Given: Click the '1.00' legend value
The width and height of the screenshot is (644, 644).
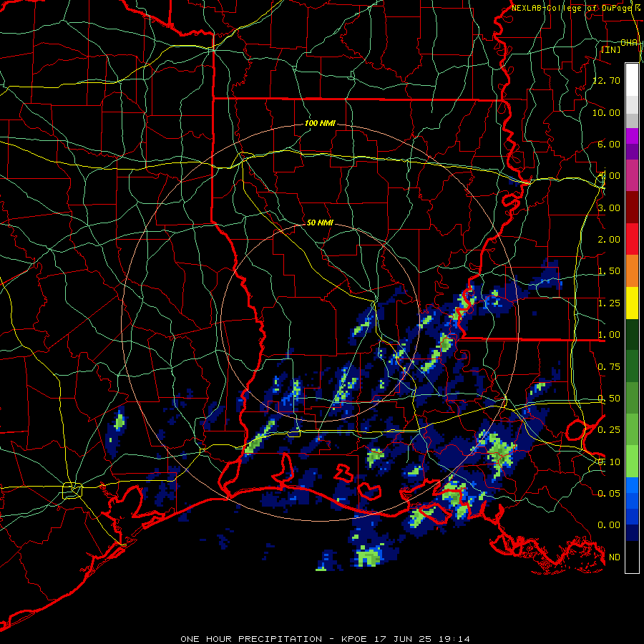Looking at the screenshot, I should click(x=609, y=335).
